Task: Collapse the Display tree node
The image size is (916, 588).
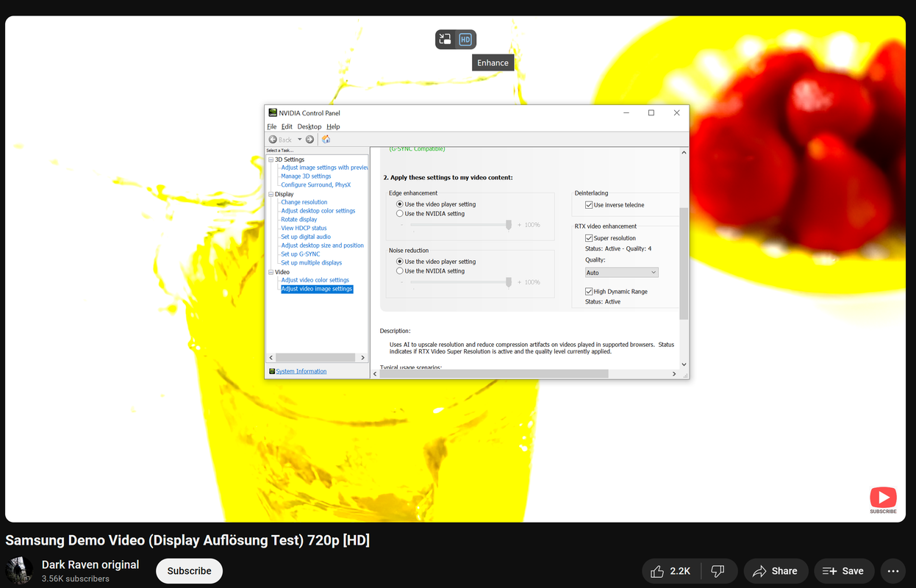Action: coord(271,194)
